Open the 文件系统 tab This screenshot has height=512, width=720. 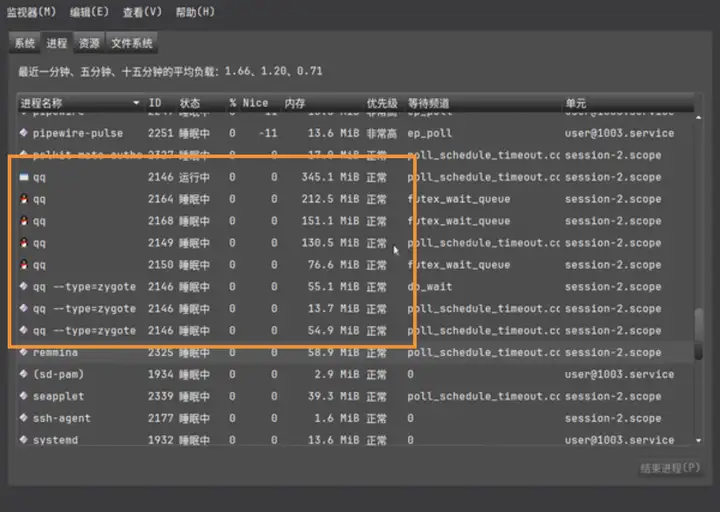coord(132,43)
